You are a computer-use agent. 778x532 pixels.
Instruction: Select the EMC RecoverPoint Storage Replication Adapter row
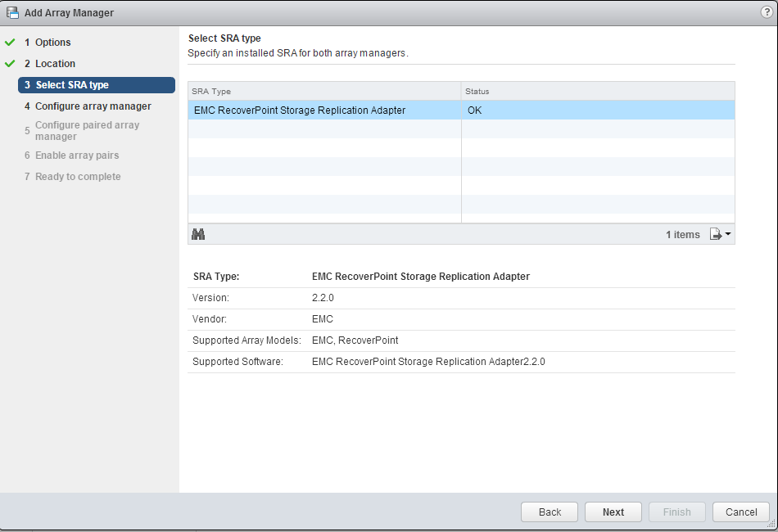(300, 110)
